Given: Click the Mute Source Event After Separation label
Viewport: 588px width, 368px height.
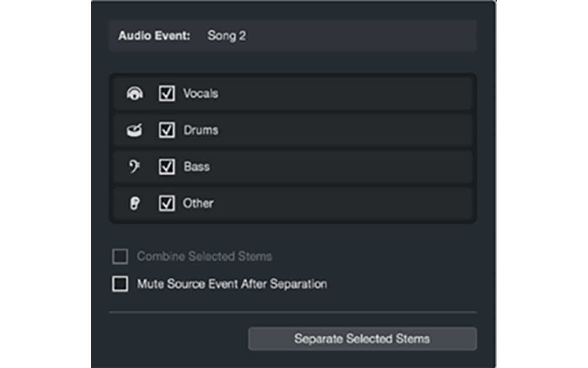Looking at the screenshot, I should tap(231, 284).
